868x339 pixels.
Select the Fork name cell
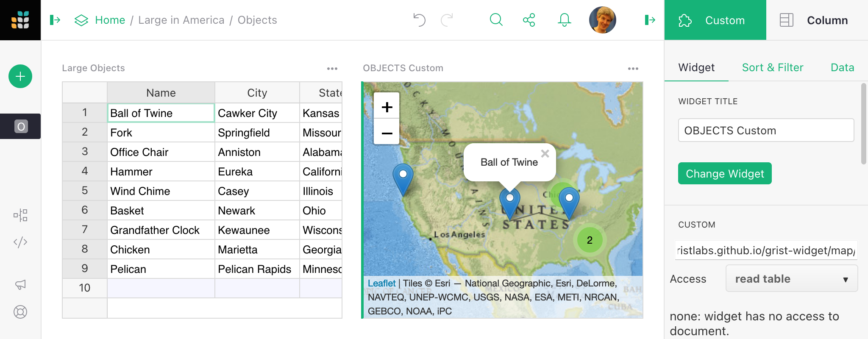pyautogui.click(x=161, y=132)
